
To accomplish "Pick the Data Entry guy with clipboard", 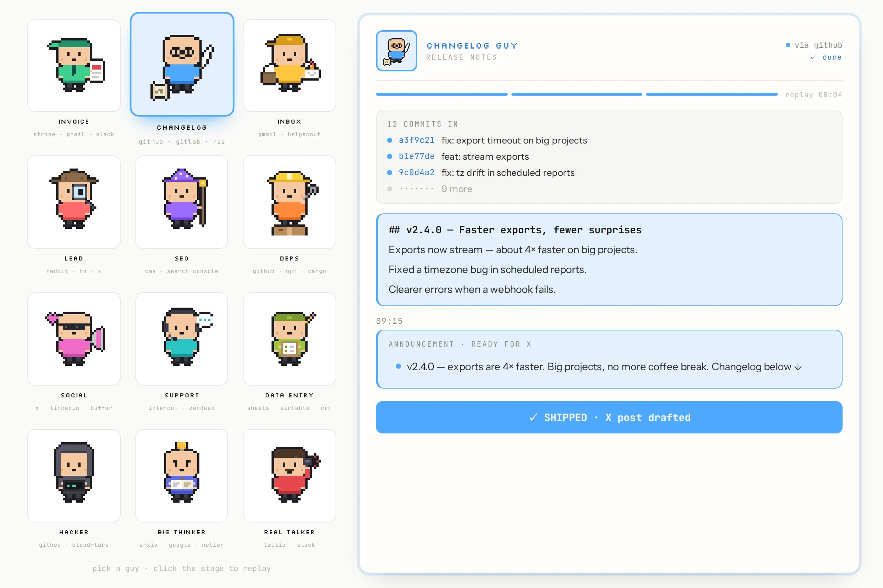I will [x=289, y=339].
